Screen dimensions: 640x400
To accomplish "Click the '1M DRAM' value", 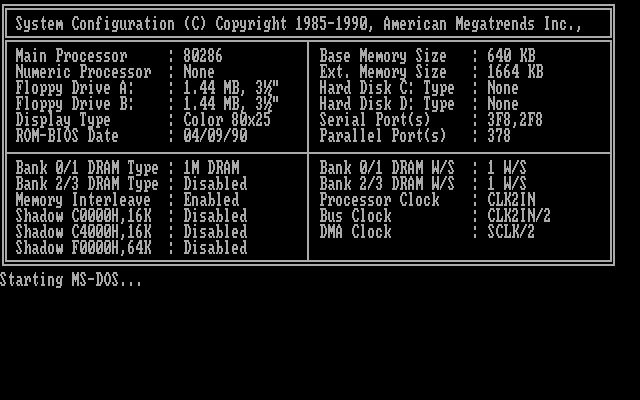I will 211,168.
